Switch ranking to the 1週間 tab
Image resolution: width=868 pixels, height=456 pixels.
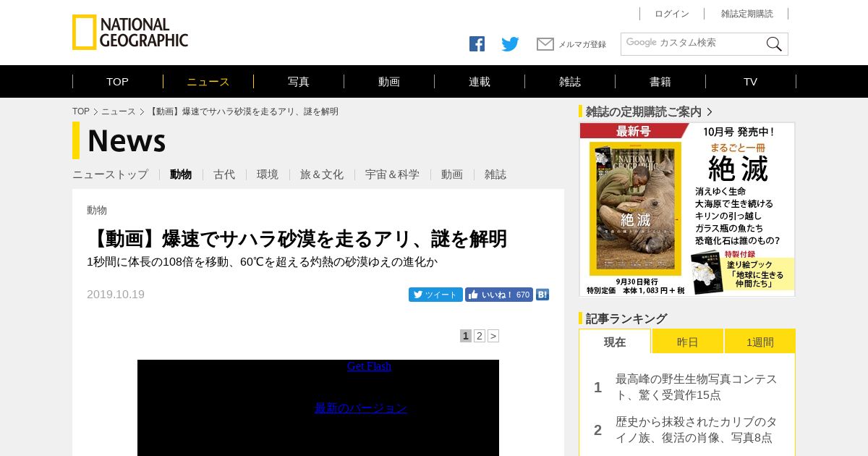(x=760, y=342)
